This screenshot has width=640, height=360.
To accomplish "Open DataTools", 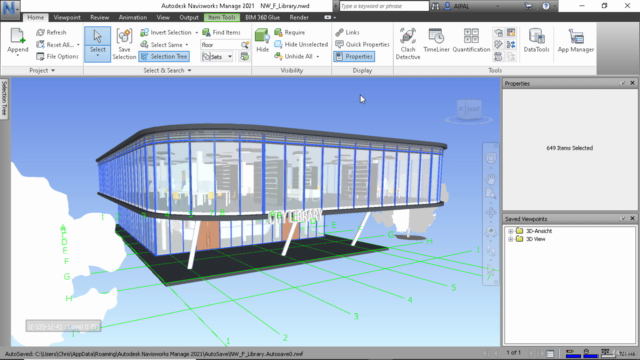I will pos(536,40).
